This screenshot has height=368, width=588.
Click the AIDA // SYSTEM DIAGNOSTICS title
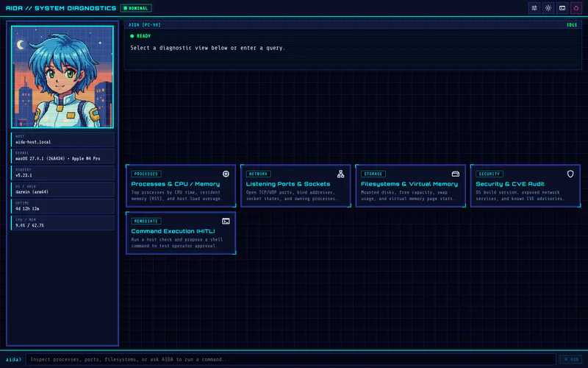pos(61,8)
